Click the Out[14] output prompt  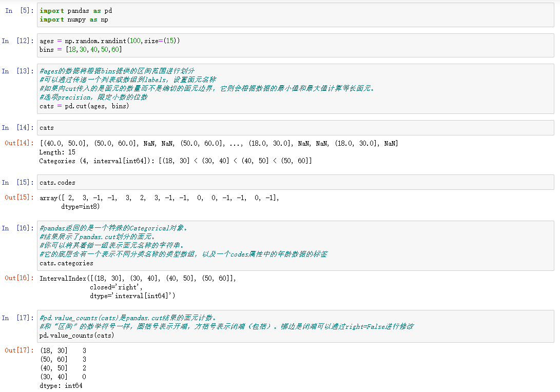[x=17, y=143]
